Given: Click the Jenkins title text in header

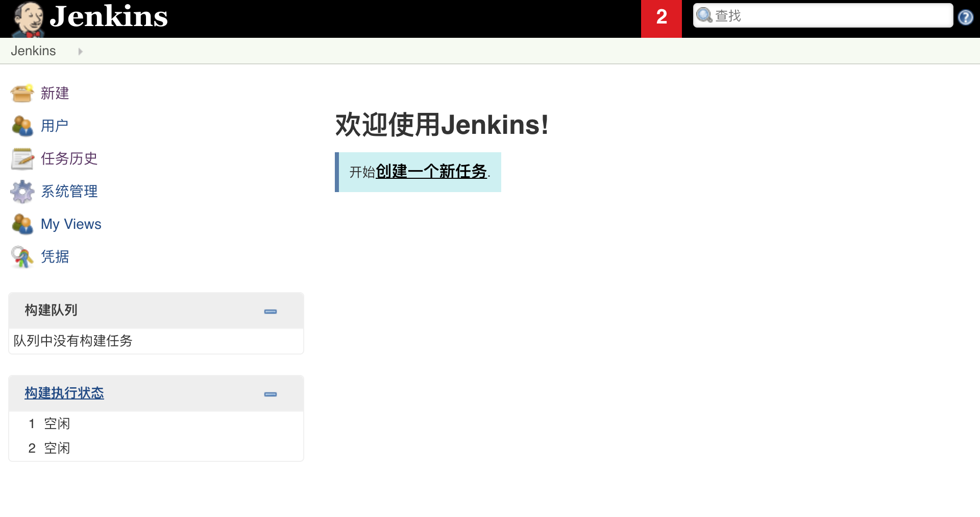Looking at the screenshot, I should pos(109,17).
